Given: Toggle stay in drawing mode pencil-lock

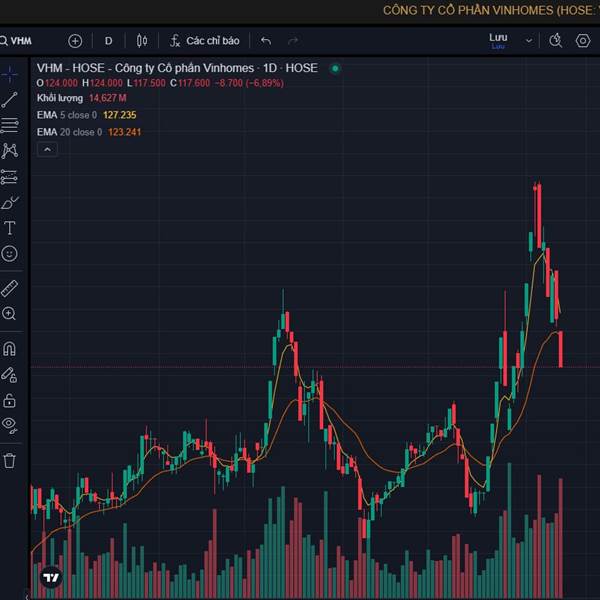Looking at the screenshot, I should pos(10,375).
